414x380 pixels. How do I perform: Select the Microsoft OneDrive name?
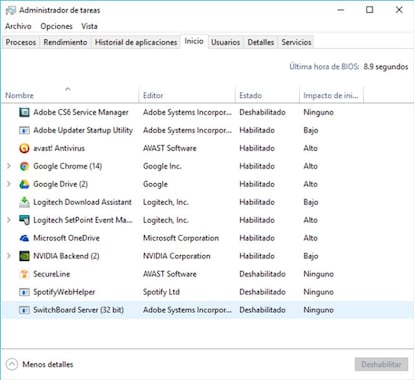(x=66, y=238)
